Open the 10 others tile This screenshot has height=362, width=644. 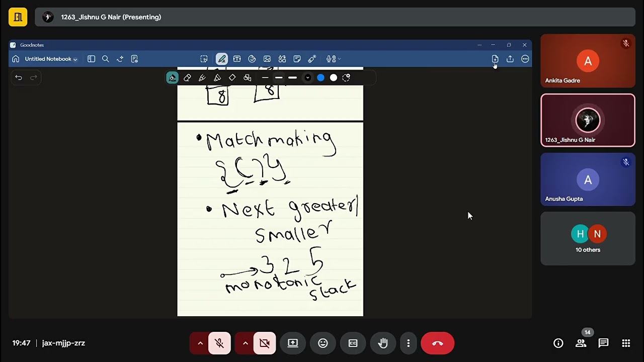pos(588,238)
